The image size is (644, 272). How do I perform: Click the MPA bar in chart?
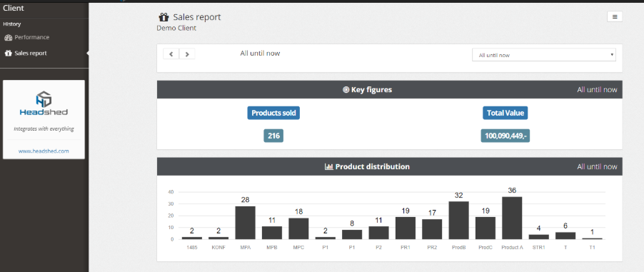[245, 223]
